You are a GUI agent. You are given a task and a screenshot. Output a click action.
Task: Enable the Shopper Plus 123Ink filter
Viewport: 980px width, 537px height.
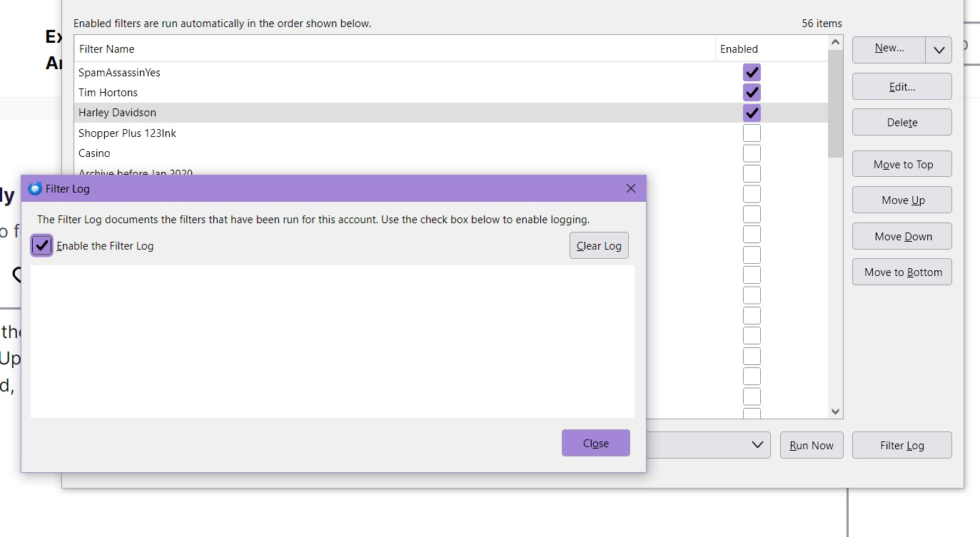tap(752, 133)
